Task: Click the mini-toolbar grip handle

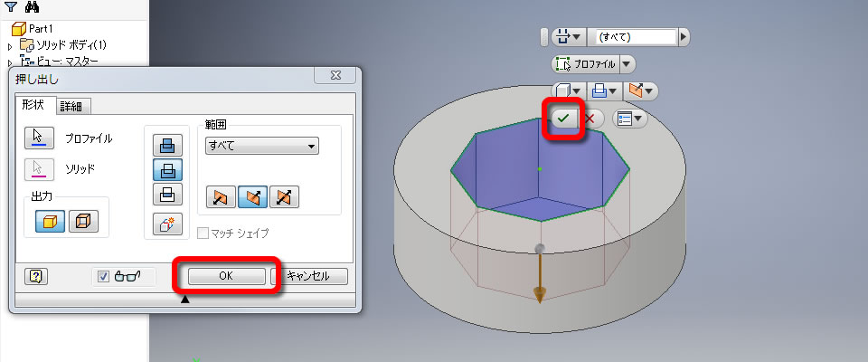Action: click(x=543, y=37)
